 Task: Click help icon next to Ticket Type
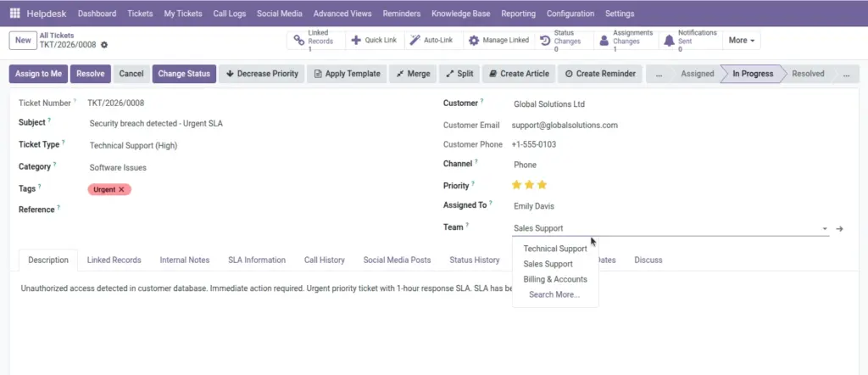click(x=63, y=142)
